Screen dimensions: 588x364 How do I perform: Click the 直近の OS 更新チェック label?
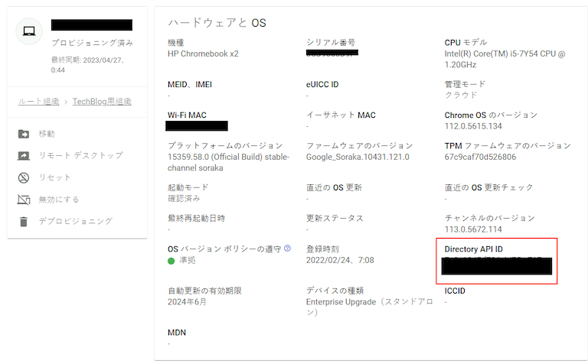click(x=488, y=187)
